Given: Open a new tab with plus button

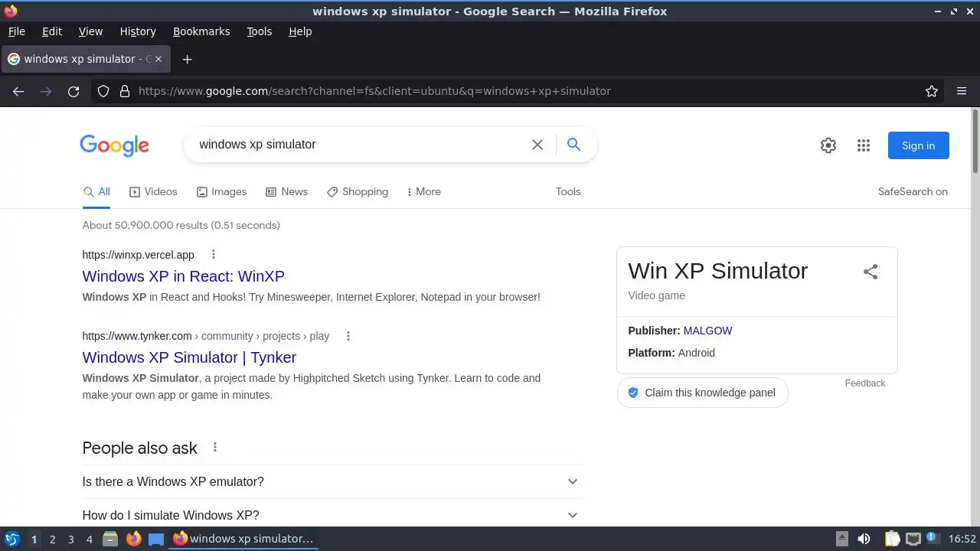Looking at the screenshot, I should 187,59.
